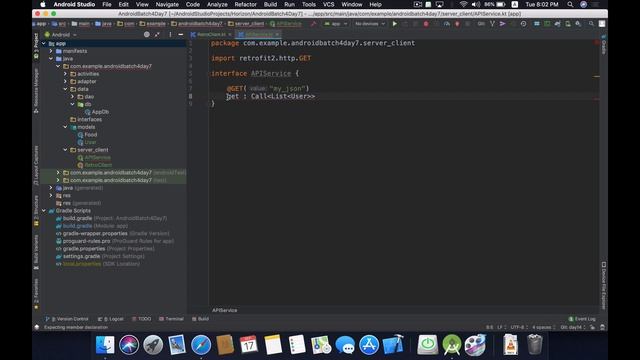Screen dimensions: 640x360
Task: Click the Make Project hammer icon
Action: point(313,24)
